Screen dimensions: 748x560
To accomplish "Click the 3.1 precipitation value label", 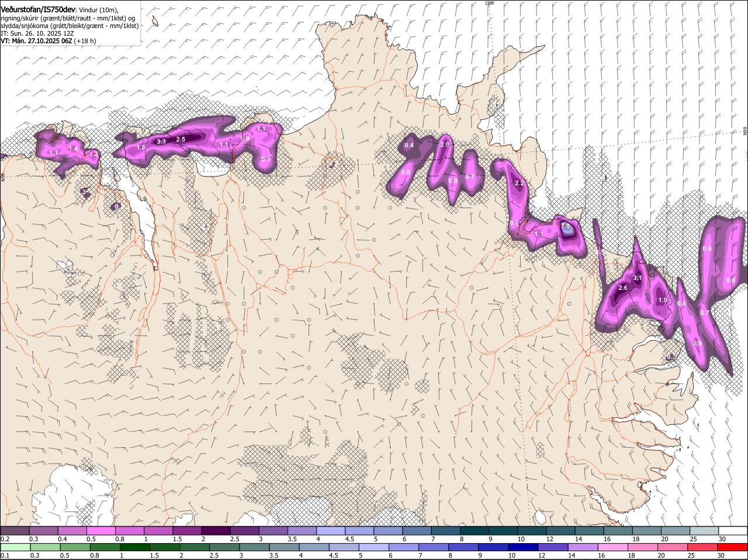I will 638,278.
